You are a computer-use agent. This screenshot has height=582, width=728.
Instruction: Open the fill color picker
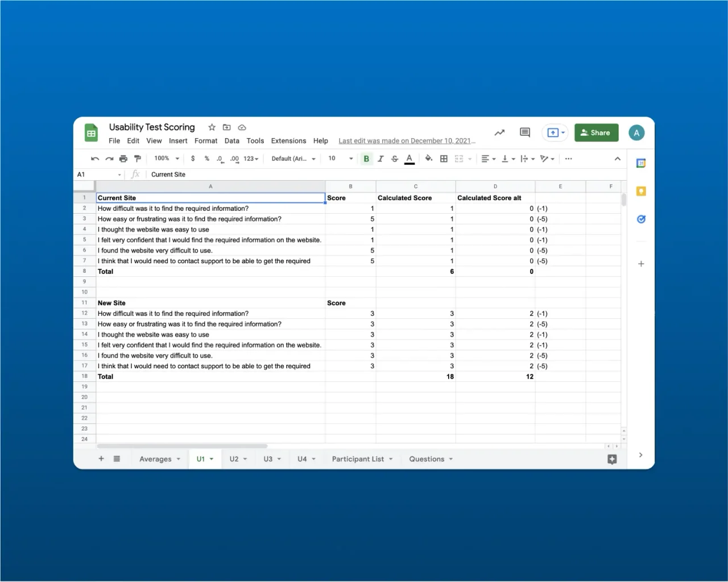[x=429, y=159]
